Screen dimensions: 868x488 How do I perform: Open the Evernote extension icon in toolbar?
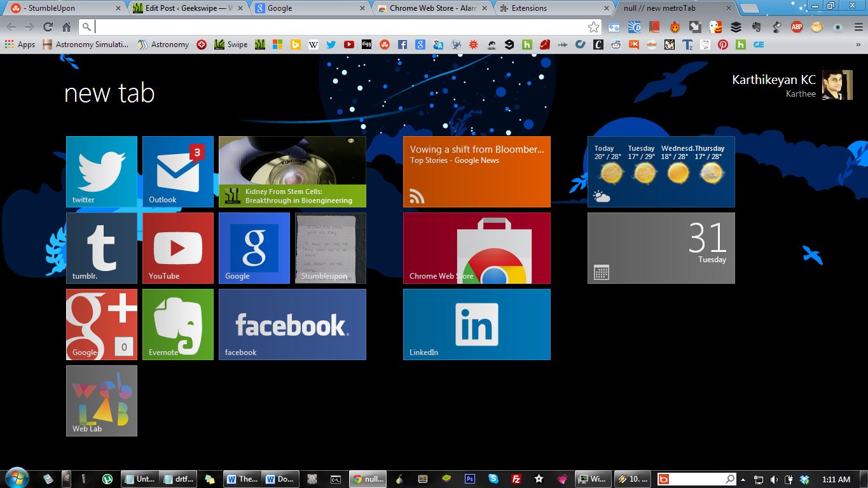click(x=756, y=27)
